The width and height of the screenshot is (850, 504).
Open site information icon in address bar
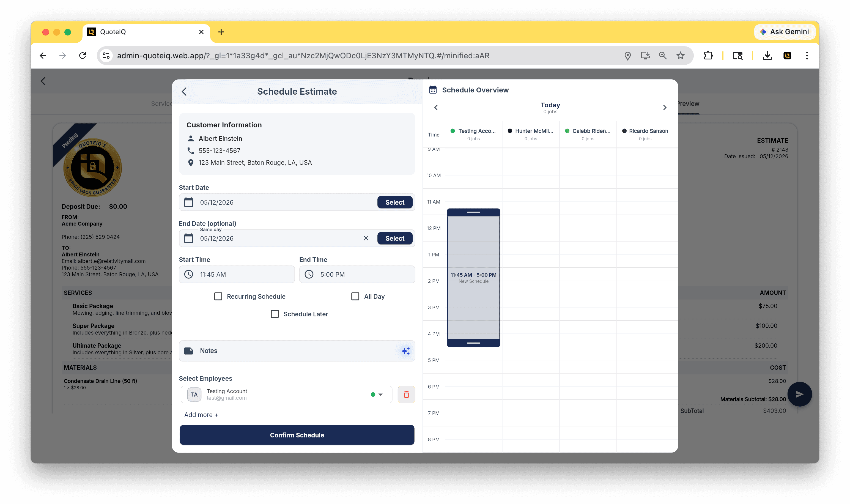[x=106, y=56]
